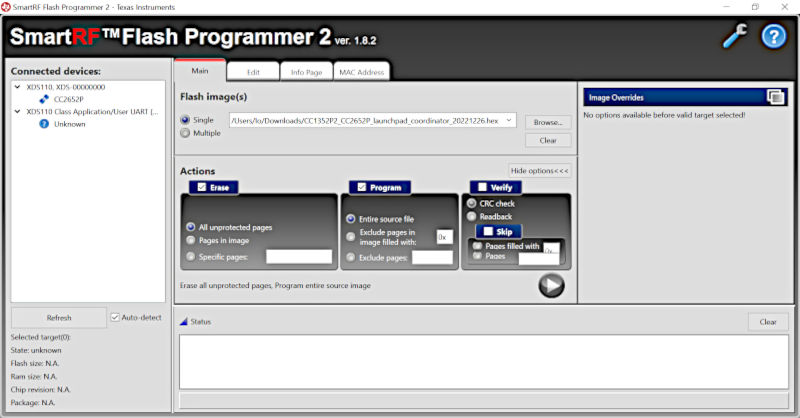Open the Info Page tab
This screenshot has width=800, height=418.
coord(306,72)
